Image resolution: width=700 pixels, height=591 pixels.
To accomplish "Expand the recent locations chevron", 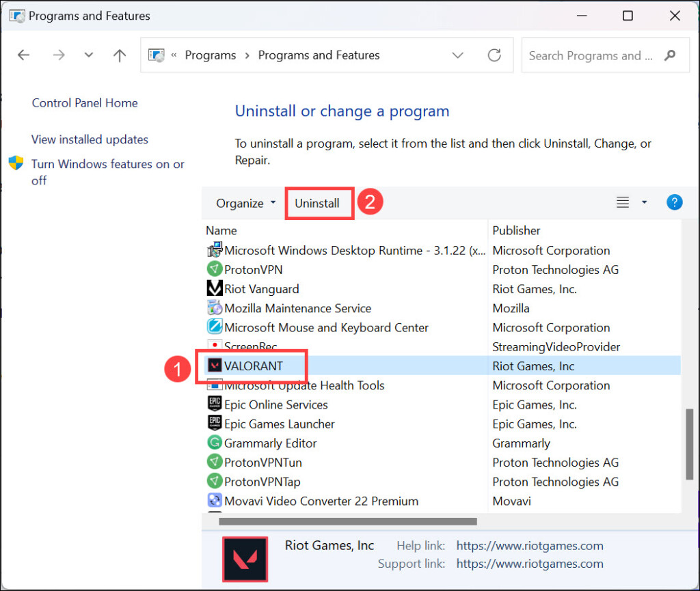I will 88,55.
